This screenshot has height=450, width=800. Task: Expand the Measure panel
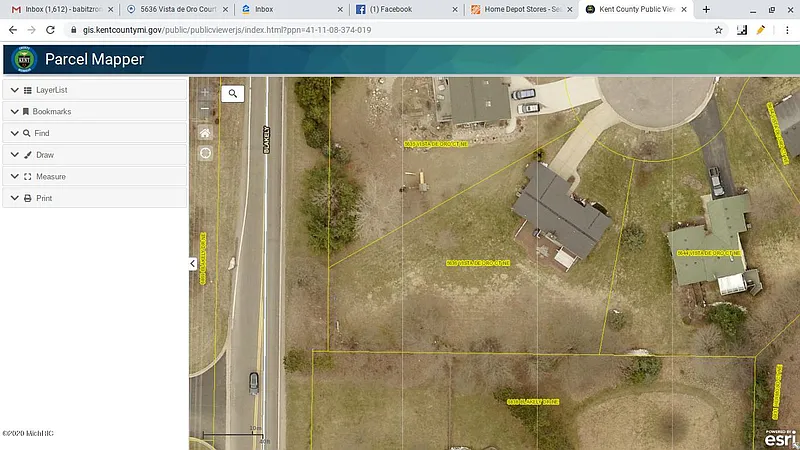[94, 177]
